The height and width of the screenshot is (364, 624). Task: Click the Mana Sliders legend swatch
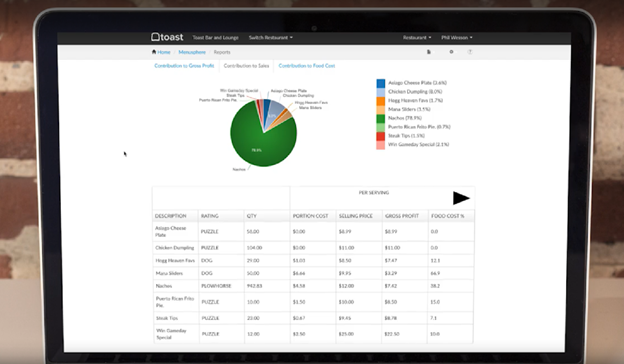coord(381,109)
